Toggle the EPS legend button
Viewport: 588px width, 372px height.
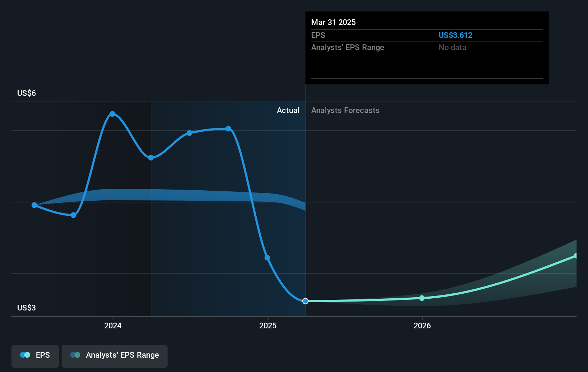pyautogui.click(x=35, y=356)
